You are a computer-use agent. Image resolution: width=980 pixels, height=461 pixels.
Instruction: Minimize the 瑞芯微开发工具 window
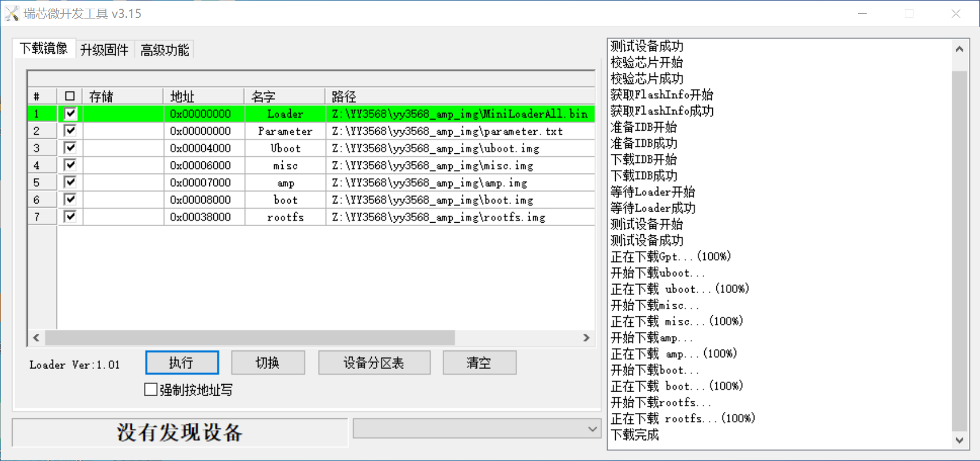(862, 13)
